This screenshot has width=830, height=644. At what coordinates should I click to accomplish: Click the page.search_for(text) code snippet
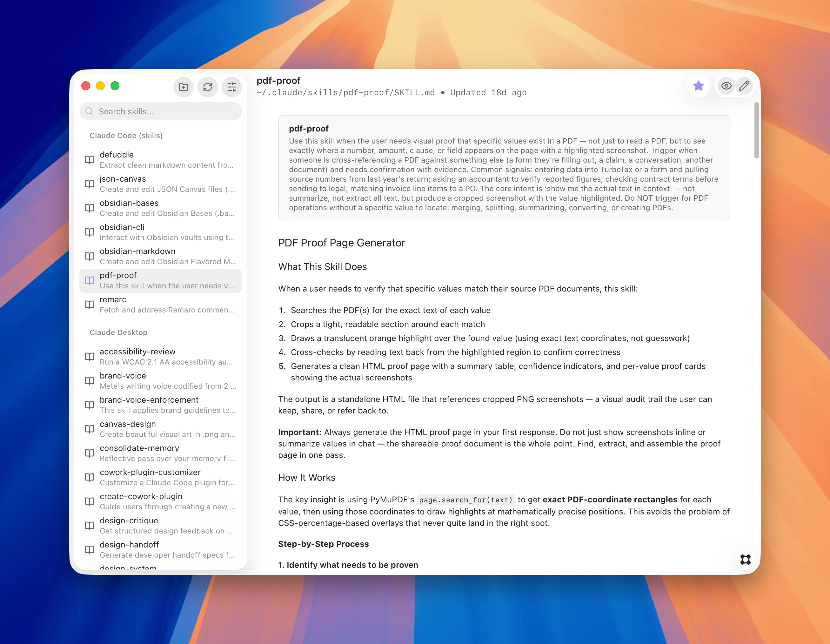tap(466, 500)
